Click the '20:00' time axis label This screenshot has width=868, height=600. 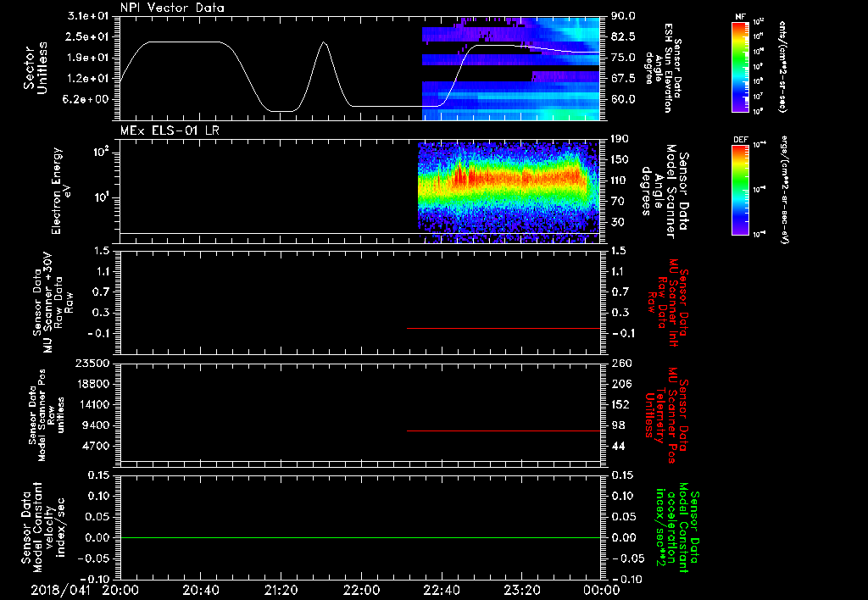120,590
